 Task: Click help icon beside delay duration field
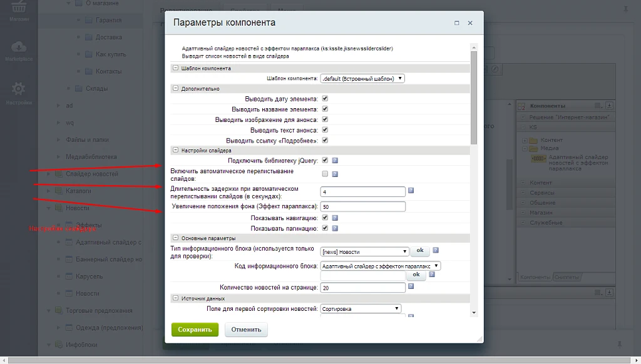click(411, 190)
